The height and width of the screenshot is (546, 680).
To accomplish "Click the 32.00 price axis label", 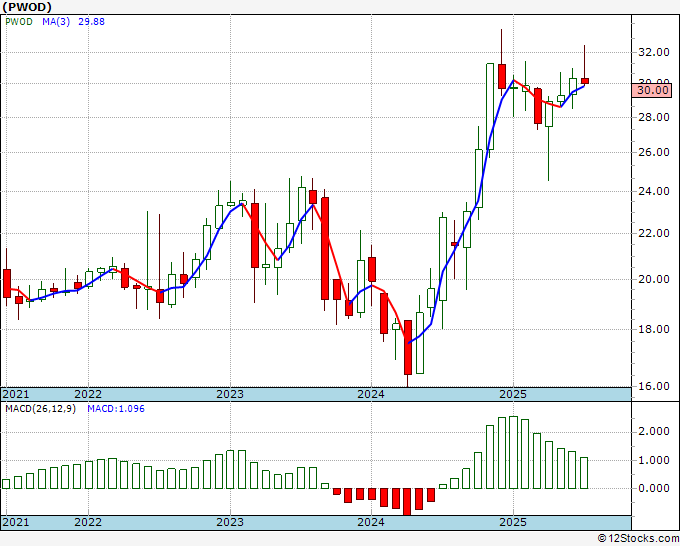I will point(654,52).
